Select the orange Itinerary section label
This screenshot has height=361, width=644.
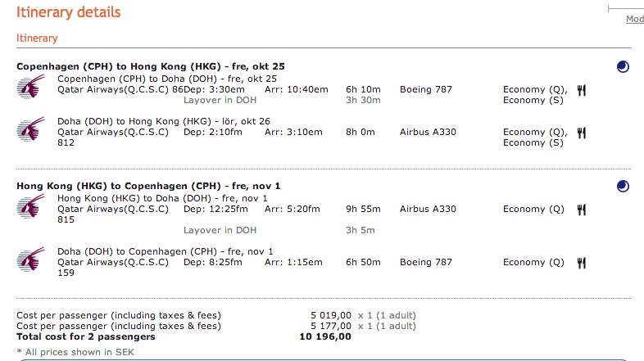coord(37,38)
